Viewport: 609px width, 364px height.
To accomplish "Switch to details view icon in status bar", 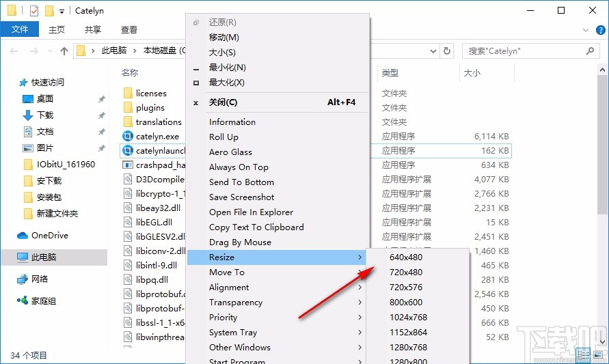I will pyautogui.click(x=583, y=354).
